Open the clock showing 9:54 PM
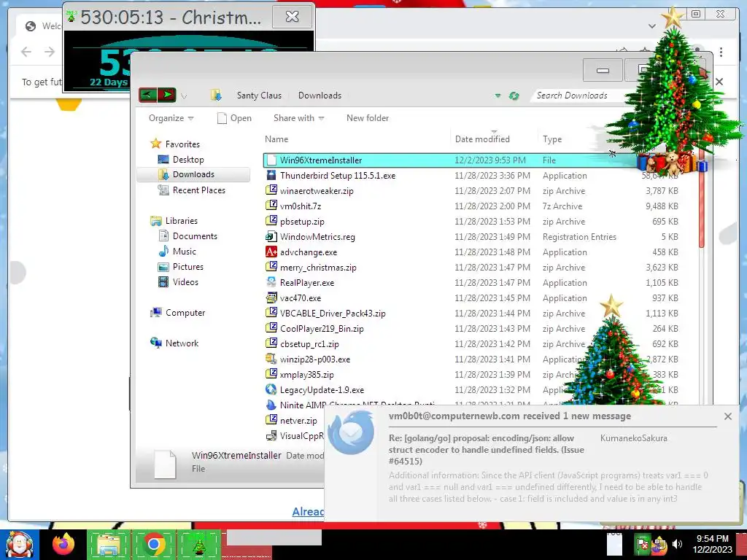Viewport: 747px width, 560px height. click(x=712, y=544)
